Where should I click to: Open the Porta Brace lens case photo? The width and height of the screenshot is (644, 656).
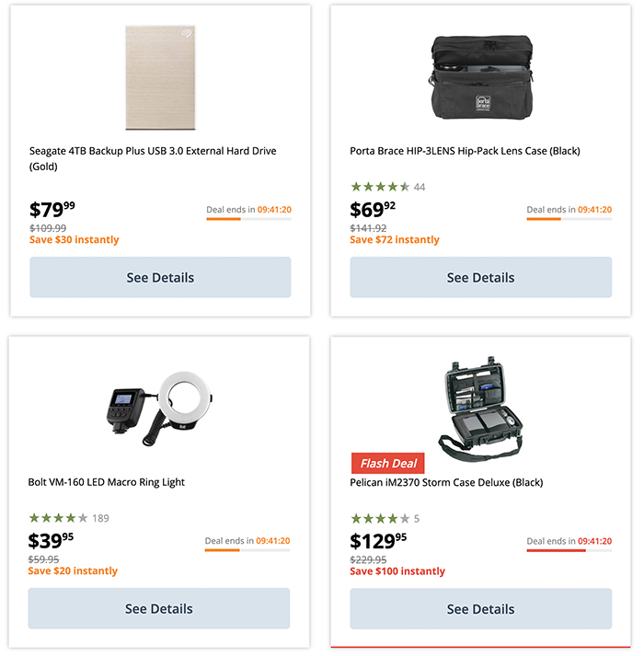pos(480,77)
